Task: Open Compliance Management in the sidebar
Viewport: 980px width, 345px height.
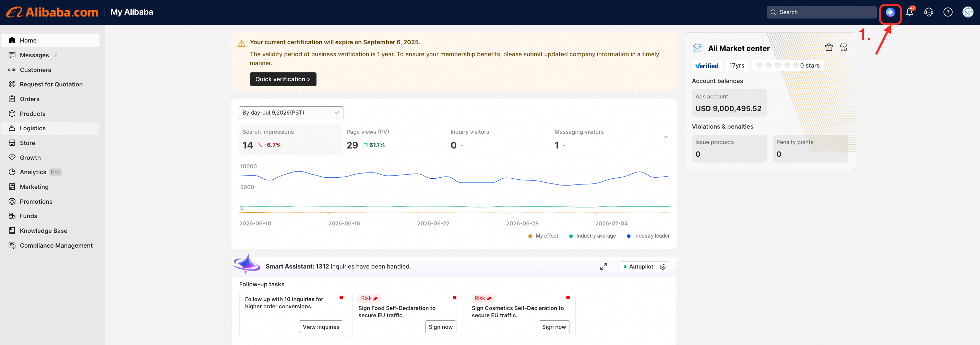Action: click(50, 245)
